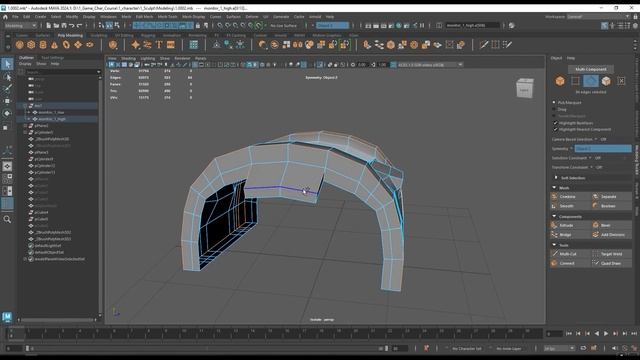The image size is (640, 360).
Task: Activate the Move tool
Action: click(x=7, y=101)
